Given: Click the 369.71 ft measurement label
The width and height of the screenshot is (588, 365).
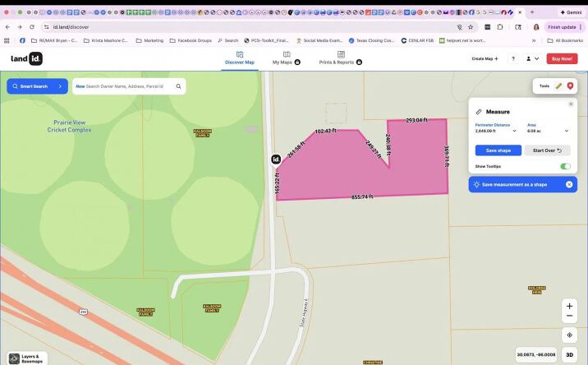Looking at the screenshot, I should [x=446, y=156].
